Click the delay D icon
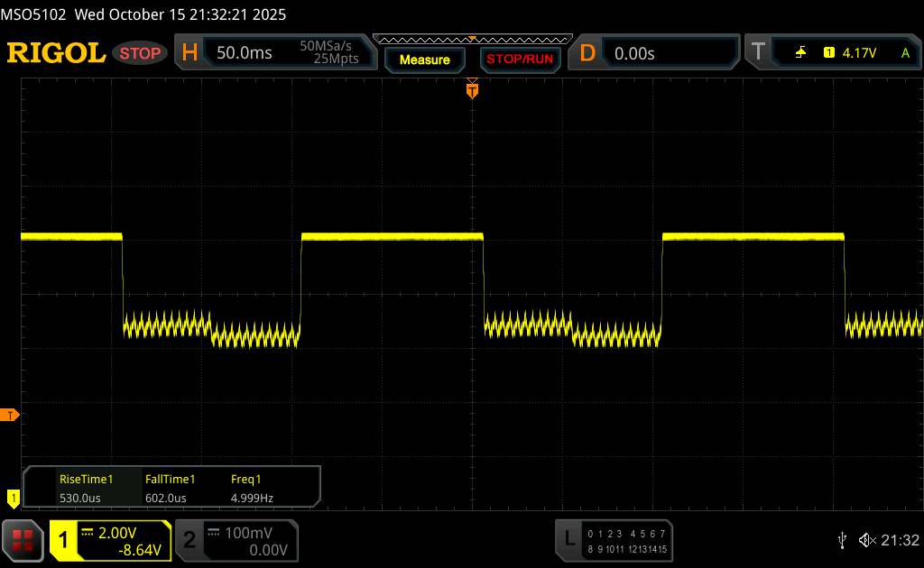The width and height of the screenshot is (924, 568). [587, 53]
